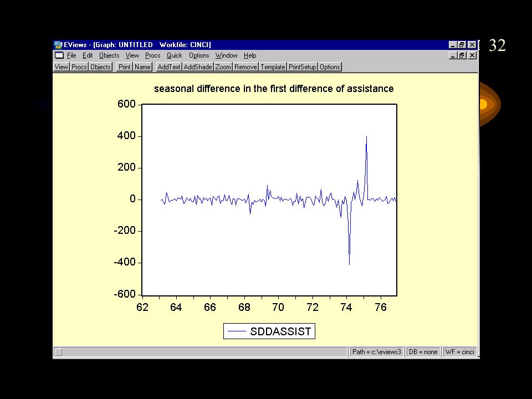Open the File menu
This screenshot has width=532, height=399.
pos(71,55)
